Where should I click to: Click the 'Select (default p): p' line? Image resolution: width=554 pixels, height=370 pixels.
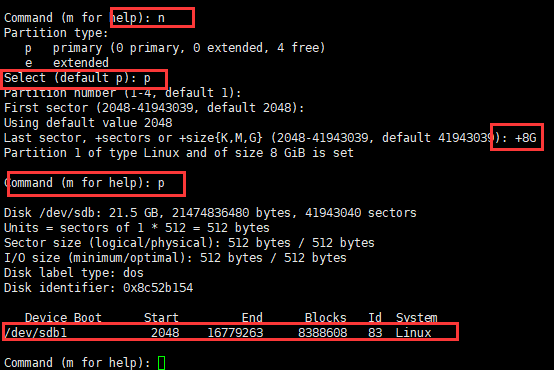click(77, 78)
